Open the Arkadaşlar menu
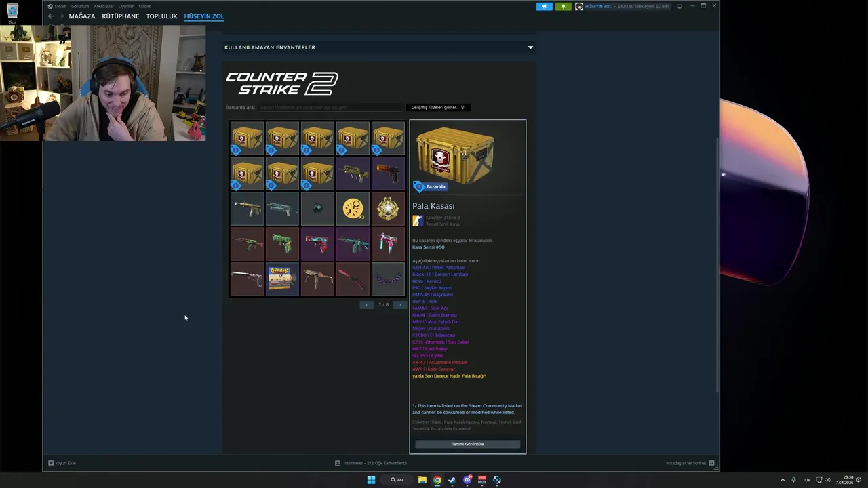868x488 pixels. point(104,6)
